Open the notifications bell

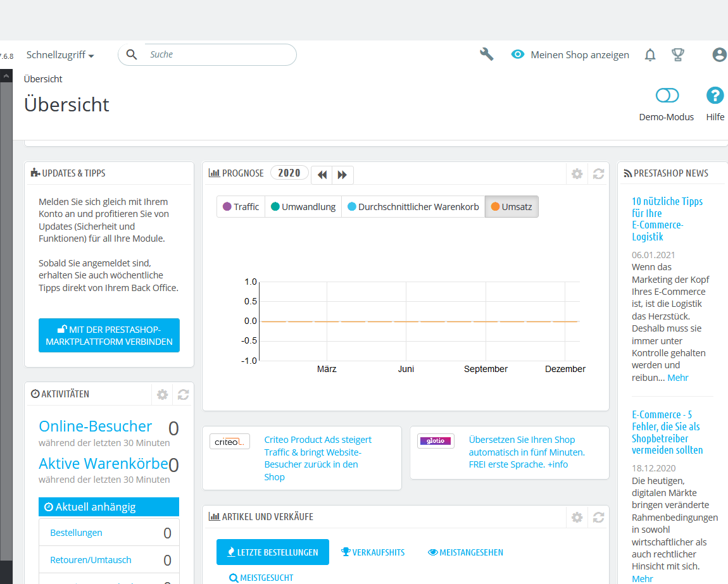tap(650, 55)
